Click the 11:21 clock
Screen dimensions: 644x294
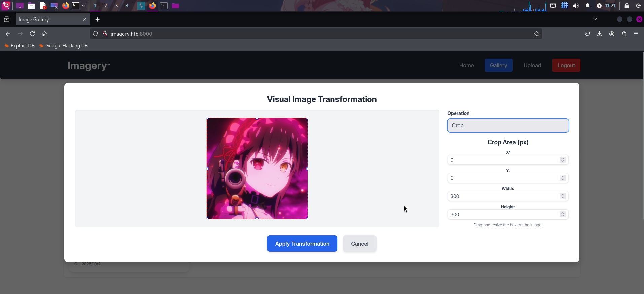tap(610, 6)
